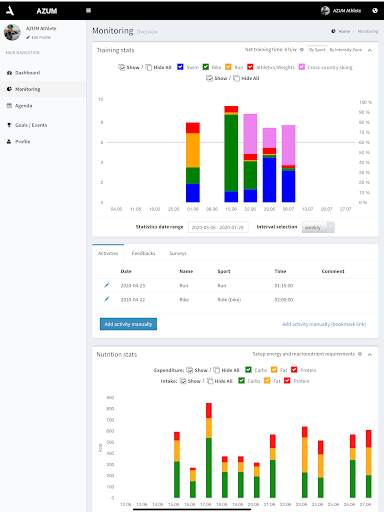Select the Surveys tab
384x512 pixels.
178,253
